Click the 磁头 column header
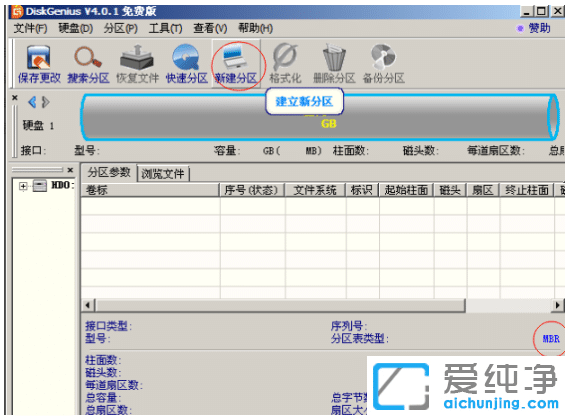The image size is (567, 416). pyautogui.click(x=450, y=190)
